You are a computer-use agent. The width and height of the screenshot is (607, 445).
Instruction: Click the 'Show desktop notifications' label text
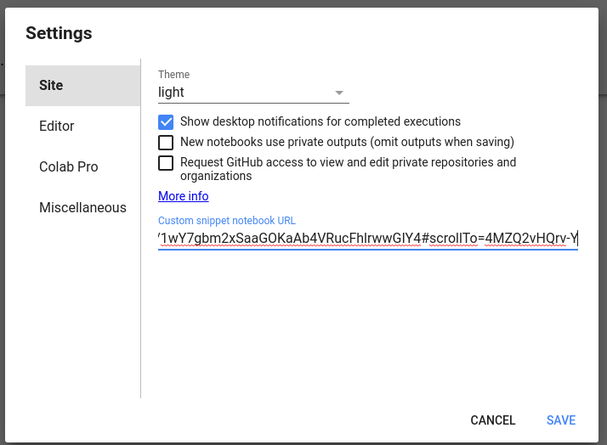(320, 122)
